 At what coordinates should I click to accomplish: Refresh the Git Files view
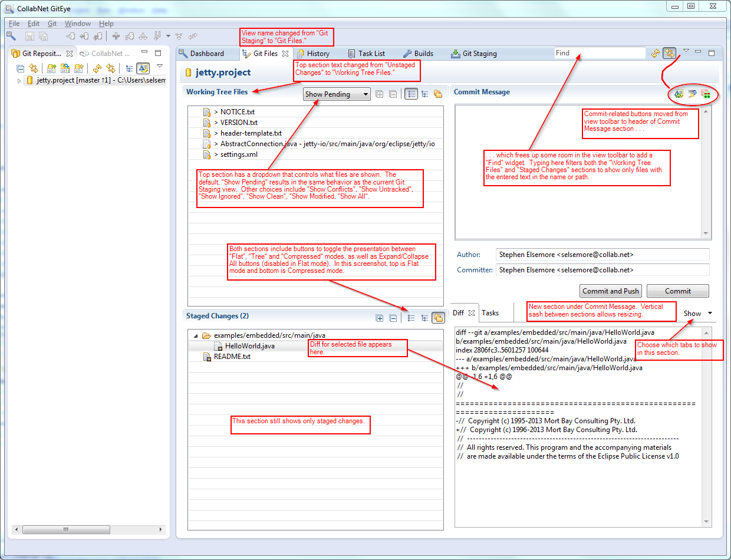[656, 53]
